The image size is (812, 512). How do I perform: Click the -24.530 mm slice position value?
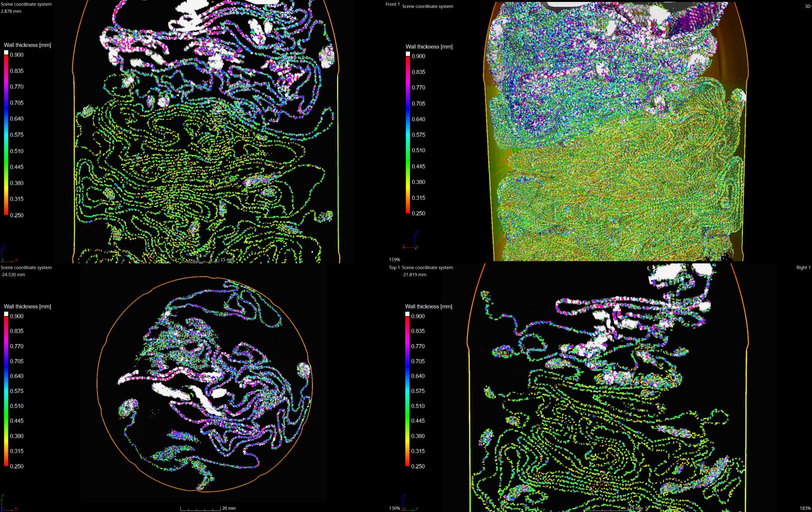13,275
